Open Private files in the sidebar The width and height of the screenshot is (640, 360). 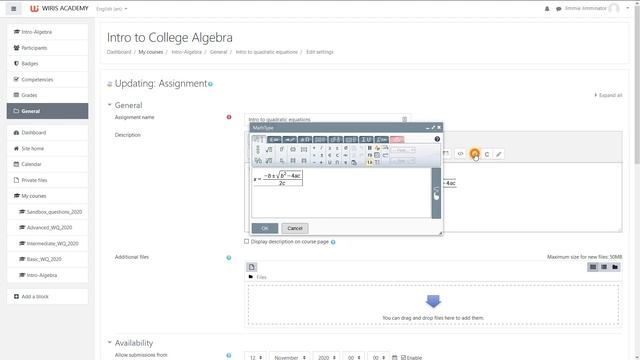click(x=47, y=180)
